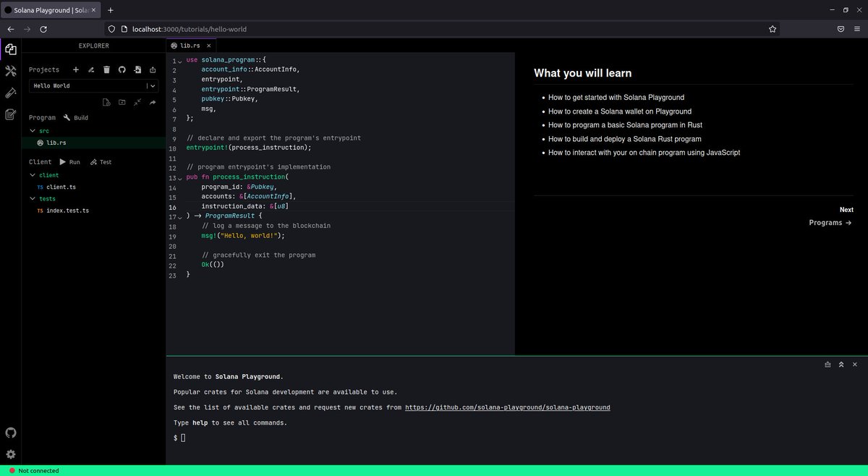Maximize the terminal with double chevron
Screen dimensions: 868x476
click(x=841, y=365)
